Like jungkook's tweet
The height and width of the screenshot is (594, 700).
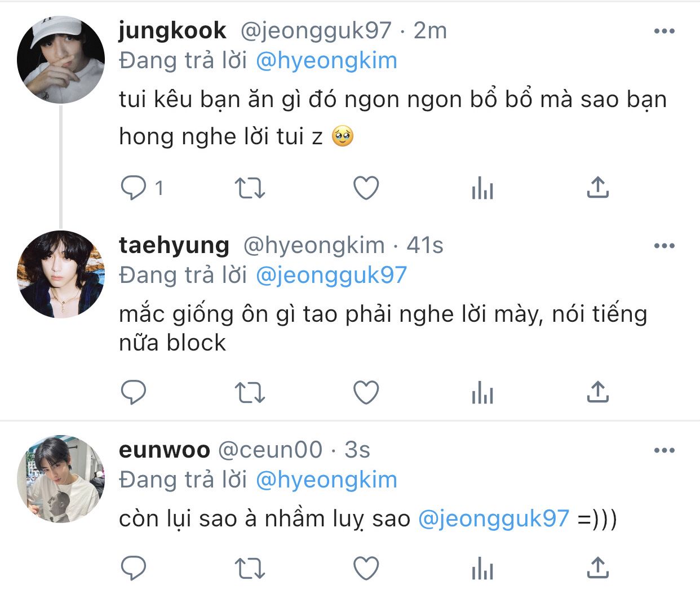point(366,188)
